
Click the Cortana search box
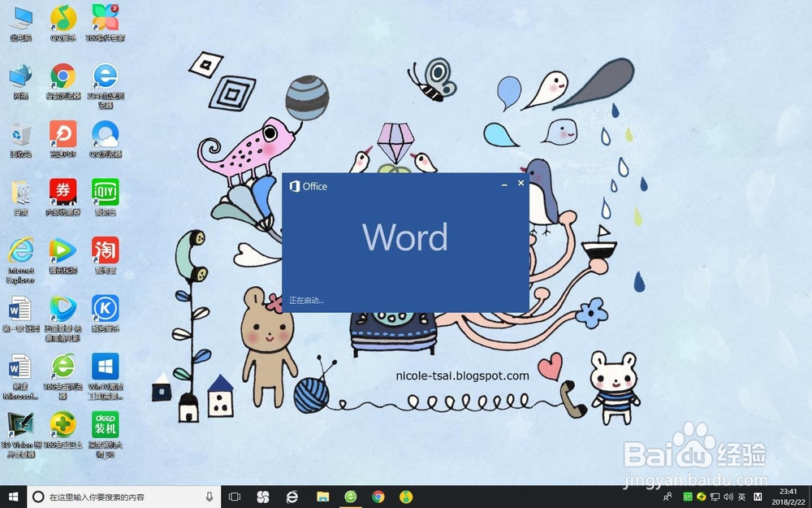coord(123,497)
